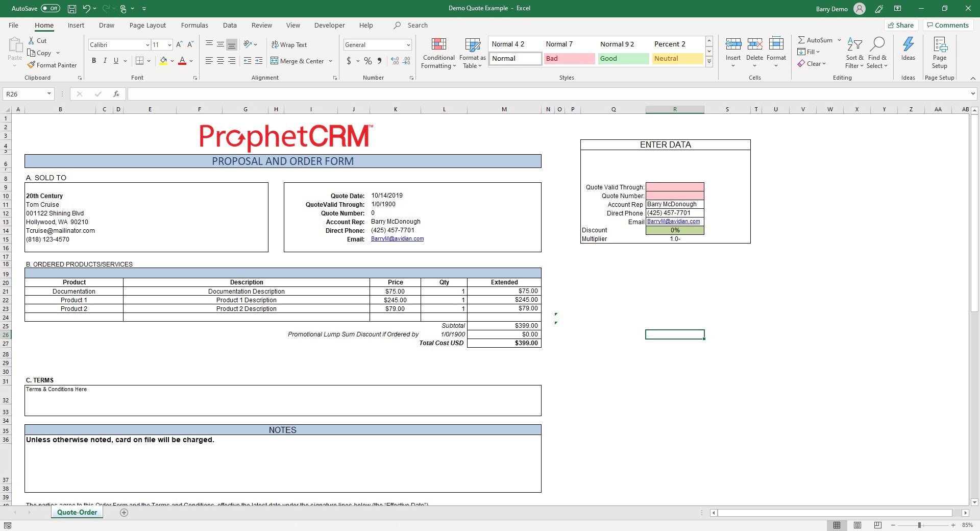Screen dimensions: 980x531
Task: Click Decrease Indent icon
Action: click(248, 61)
